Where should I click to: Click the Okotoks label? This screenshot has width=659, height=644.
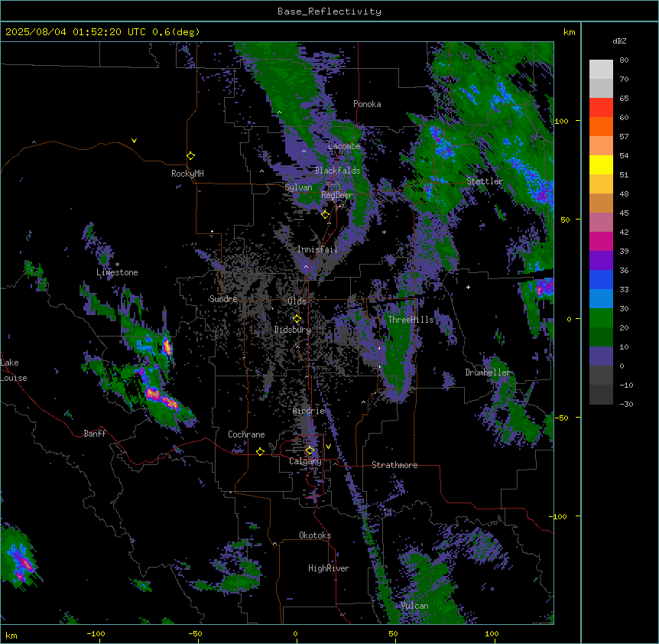pos(315,535)
